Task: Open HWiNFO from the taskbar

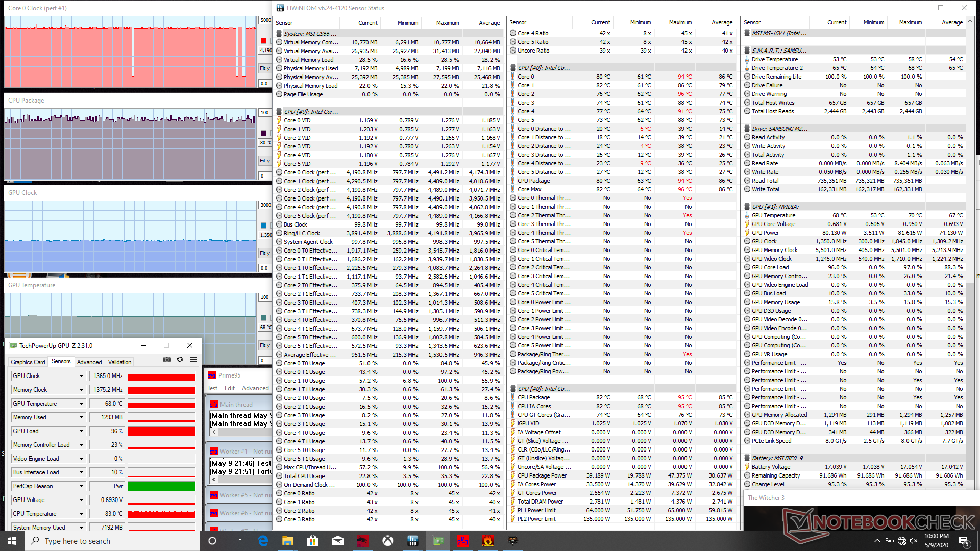Action: coord(413,541)
